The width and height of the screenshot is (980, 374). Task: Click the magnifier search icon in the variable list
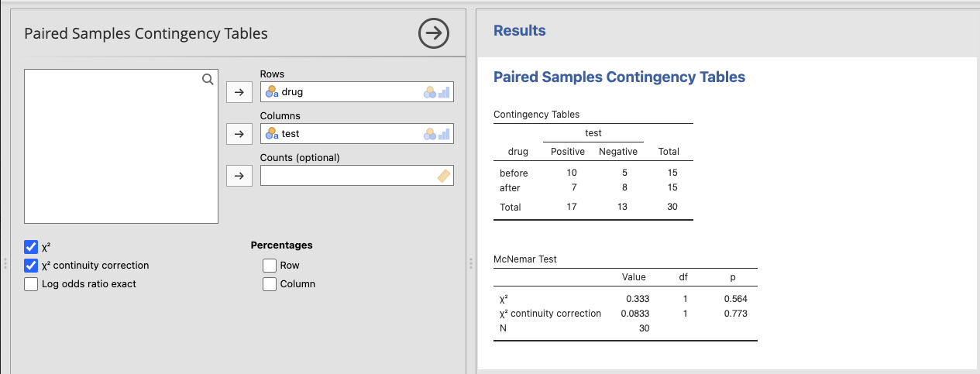point(207,79)
